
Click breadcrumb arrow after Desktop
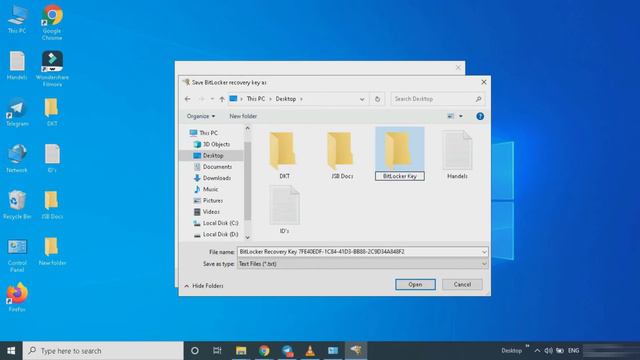(301, 99)
